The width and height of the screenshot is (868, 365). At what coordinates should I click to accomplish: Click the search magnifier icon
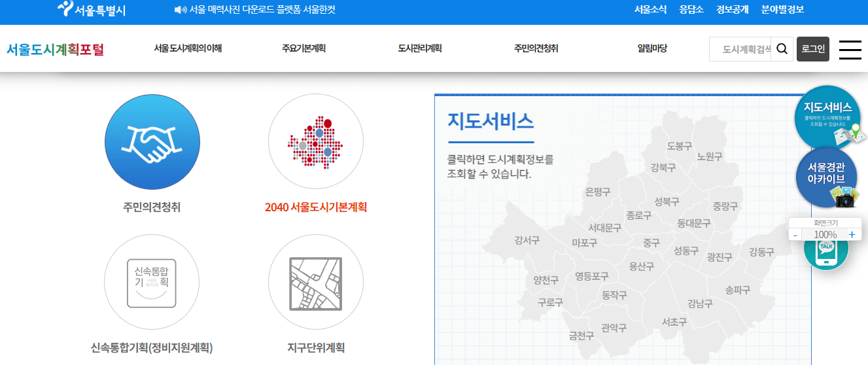tap(782, 49)
